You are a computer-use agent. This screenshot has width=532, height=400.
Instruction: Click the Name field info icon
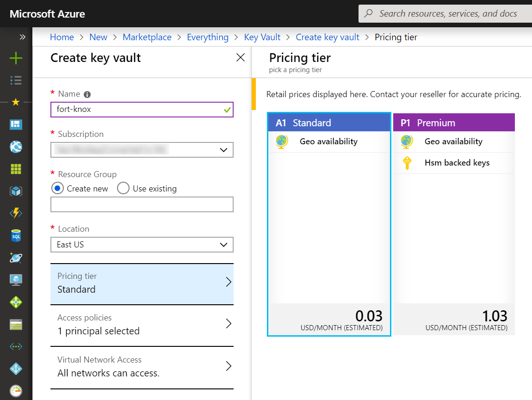tap(87, 94)
